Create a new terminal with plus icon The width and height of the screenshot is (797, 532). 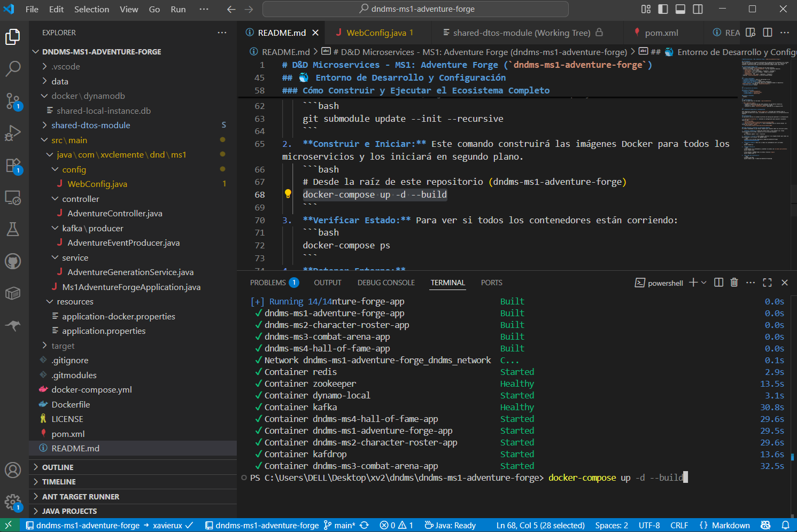[x=692, y=283]
